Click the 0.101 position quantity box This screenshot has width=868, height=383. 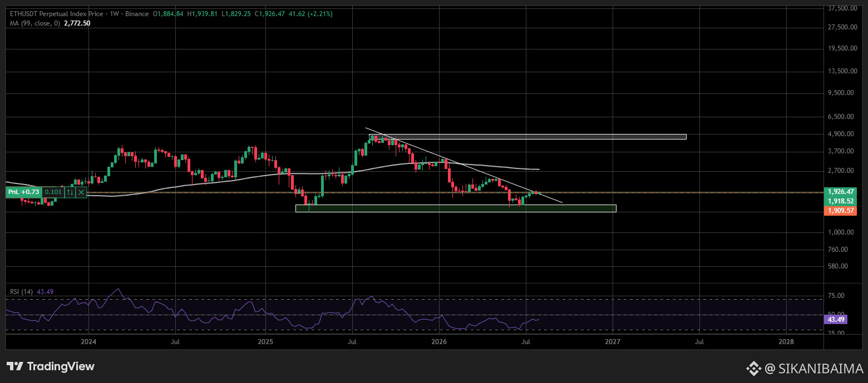[x=54, y=192]
